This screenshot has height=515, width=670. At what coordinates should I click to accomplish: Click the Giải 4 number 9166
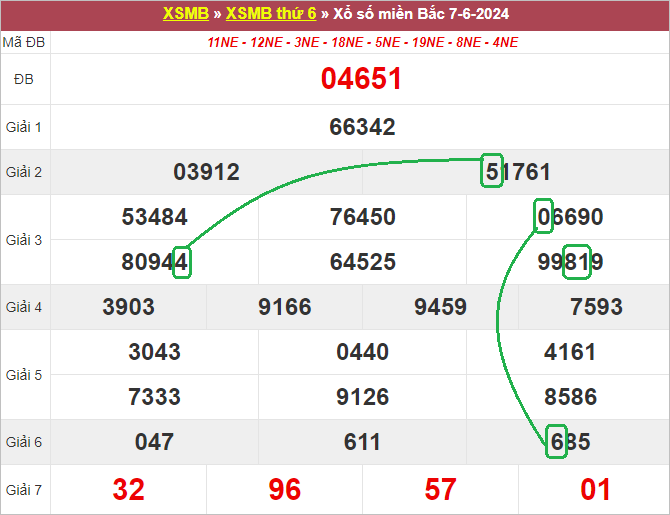284,307
